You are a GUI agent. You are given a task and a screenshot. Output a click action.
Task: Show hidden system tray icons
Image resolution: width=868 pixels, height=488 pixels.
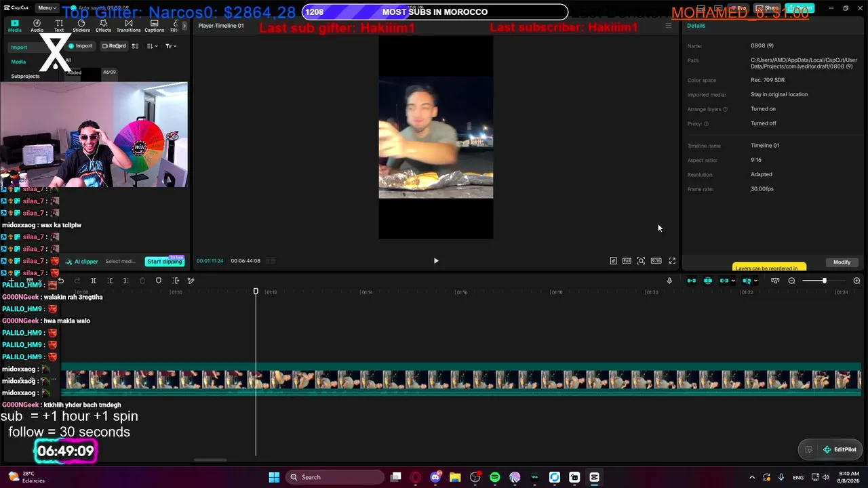point(752,477)
